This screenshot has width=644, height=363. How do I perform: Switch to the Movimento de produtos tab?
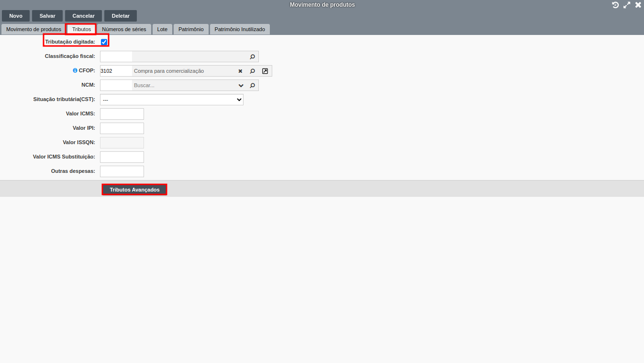pos(33,29)
